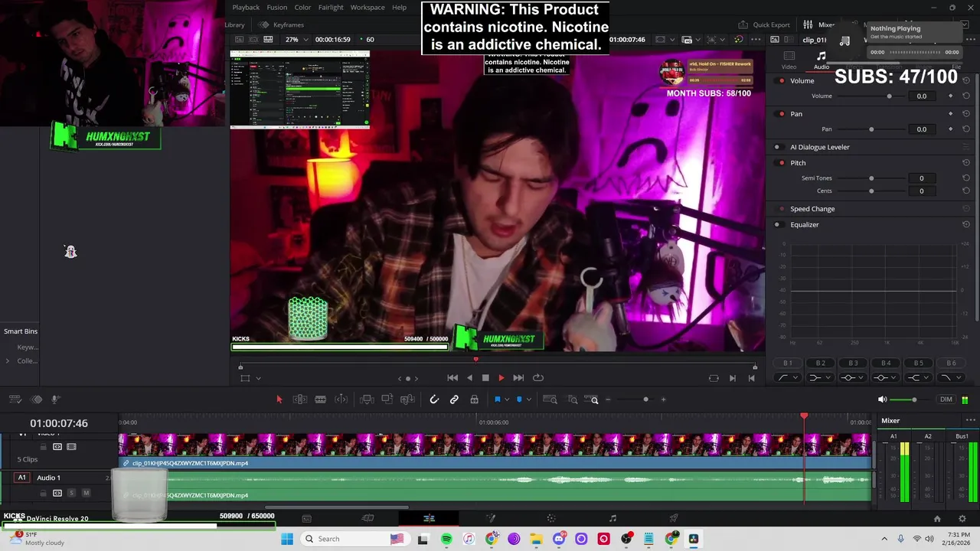Click the Volume slider handle

point(889,96)
